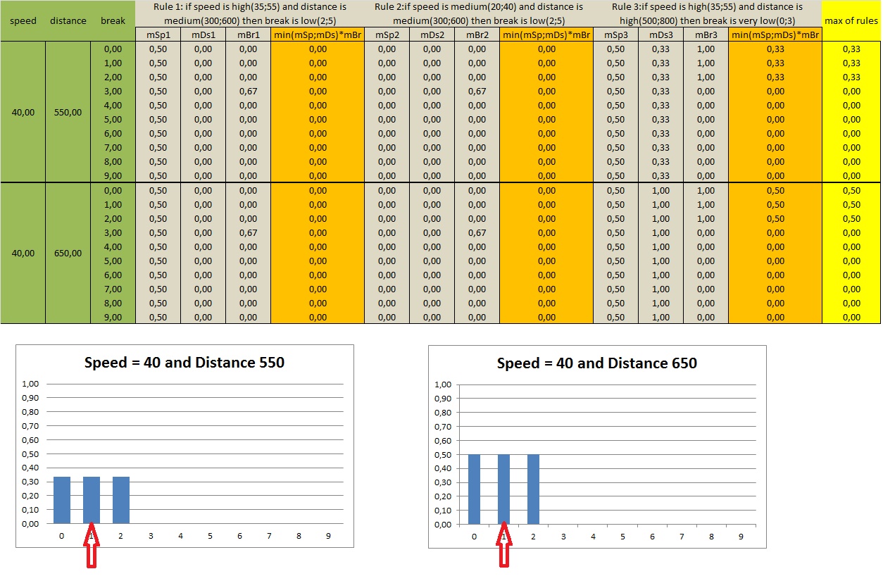Viewport: 883px width, 588px height.
Task: Select the 'distance' column header cell
Action: (68, 20)
